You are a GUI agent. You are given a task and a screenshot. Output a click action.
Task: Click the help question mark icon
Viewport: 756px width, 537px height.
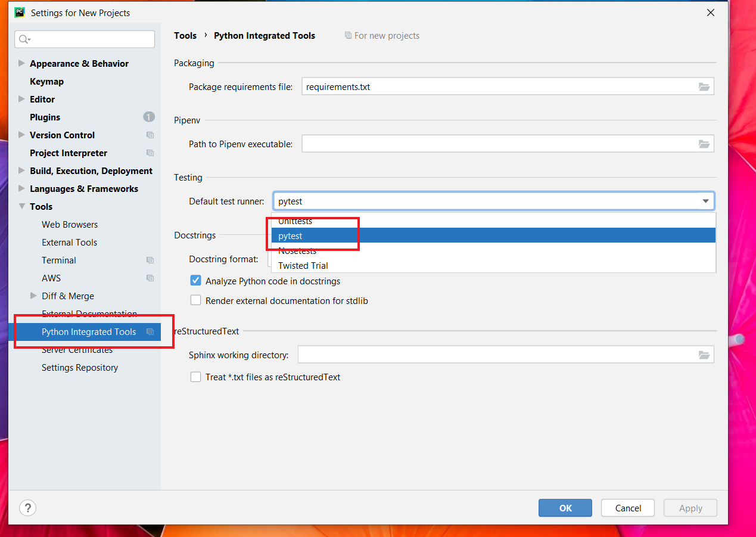click(27, 508)
